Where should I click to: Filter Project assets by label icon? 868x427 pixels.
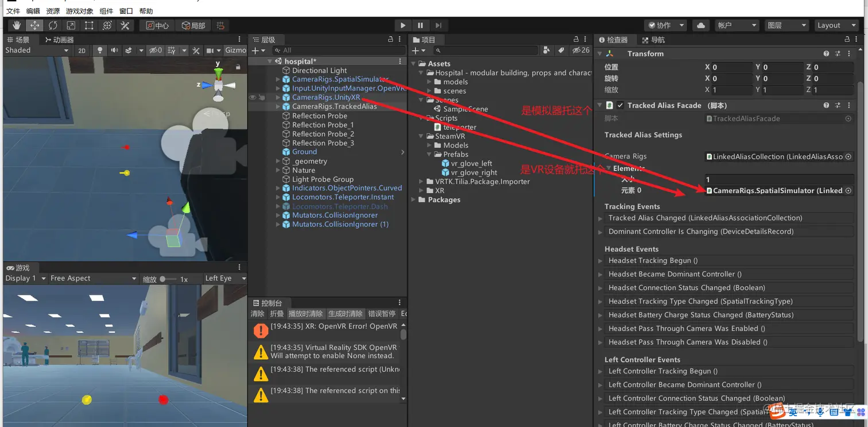pos(561,51)
